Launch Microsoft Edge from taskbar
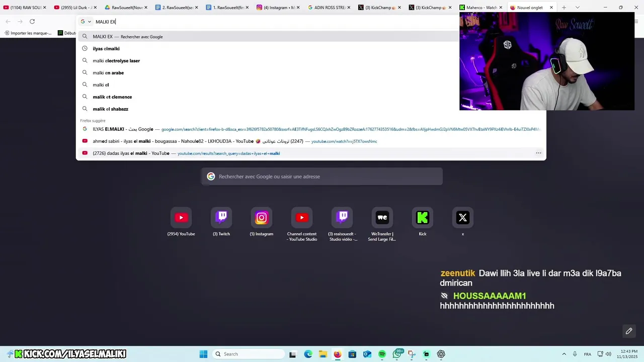Viewport: 644px width, 362px height. click(308, 354)
